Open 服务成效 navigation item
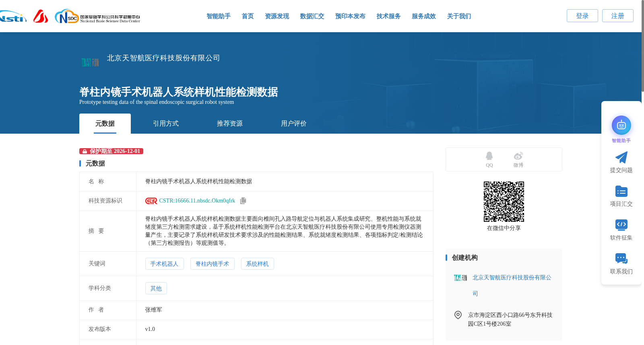The height and width of the screenshot is (345, 644). (424, 16)
